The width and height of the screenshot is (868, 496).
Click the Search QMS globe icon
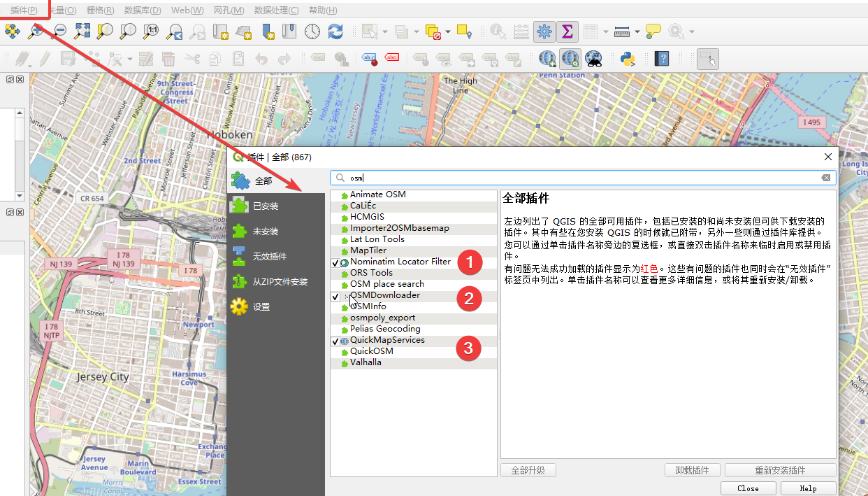tap(570, 59)
